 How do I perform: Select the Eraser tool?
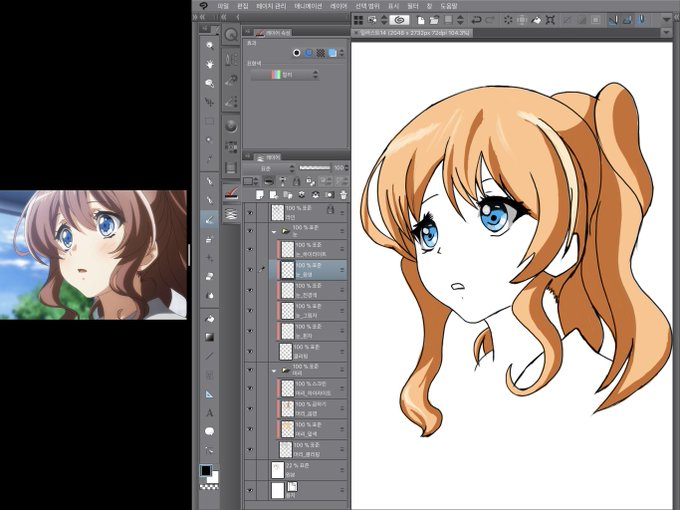210,277
